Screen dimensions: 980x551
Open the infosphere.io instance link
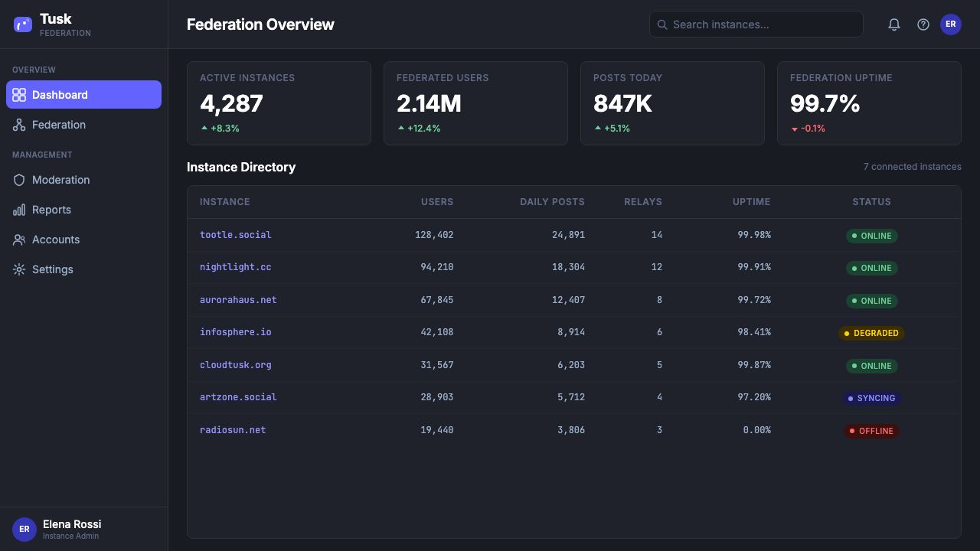coord(236,332)
